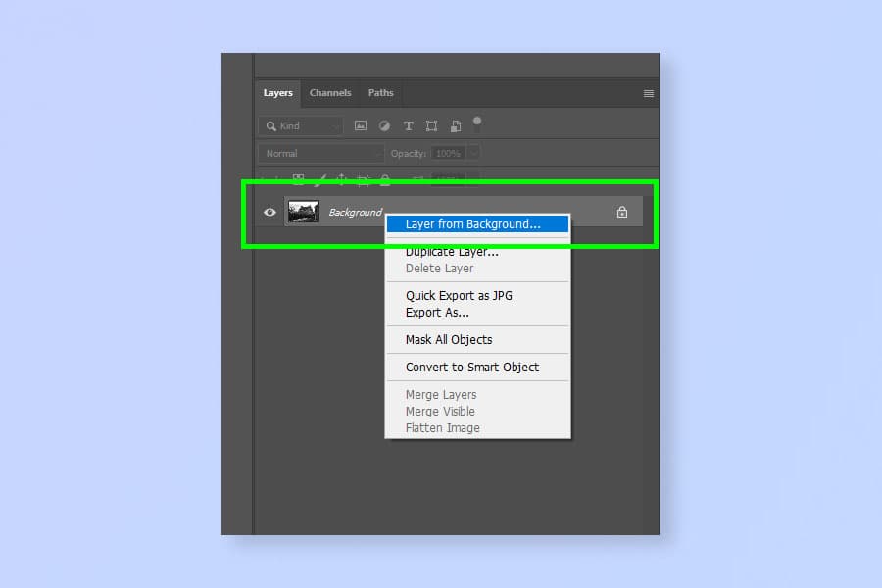This screenshot has height=588, width=882.
Task: Toggle the layer filtering on/off switch
Action: pyautogui.click(x=477, y=123)
